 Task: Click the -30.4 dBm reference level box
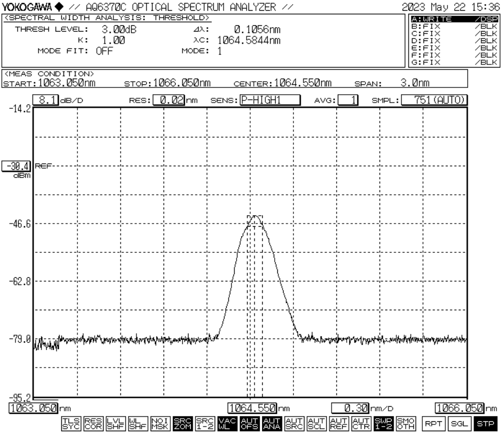pos(16,166)
